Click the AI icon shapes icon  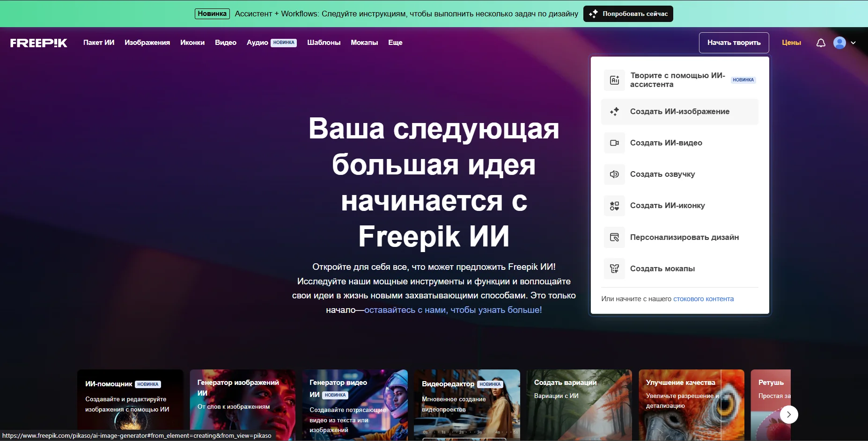point(614,205)
